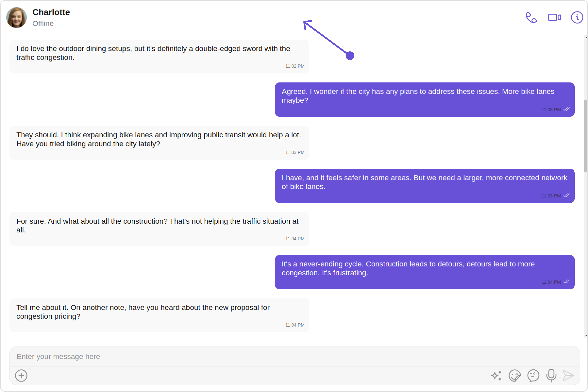This screenshot has height=392, width=588.
Task: Start a voice call with Charlotte
Action: coord(531,17)
